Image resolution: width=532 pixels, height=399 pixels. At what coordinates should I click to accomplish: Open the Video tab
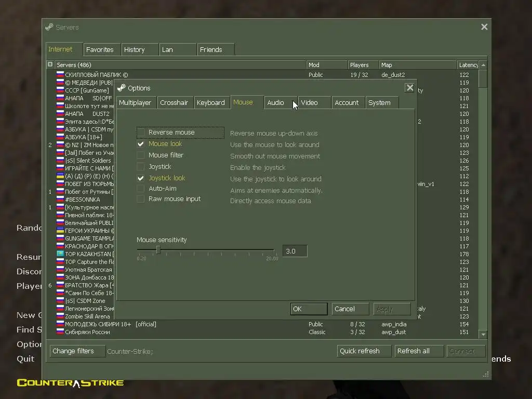314,102
